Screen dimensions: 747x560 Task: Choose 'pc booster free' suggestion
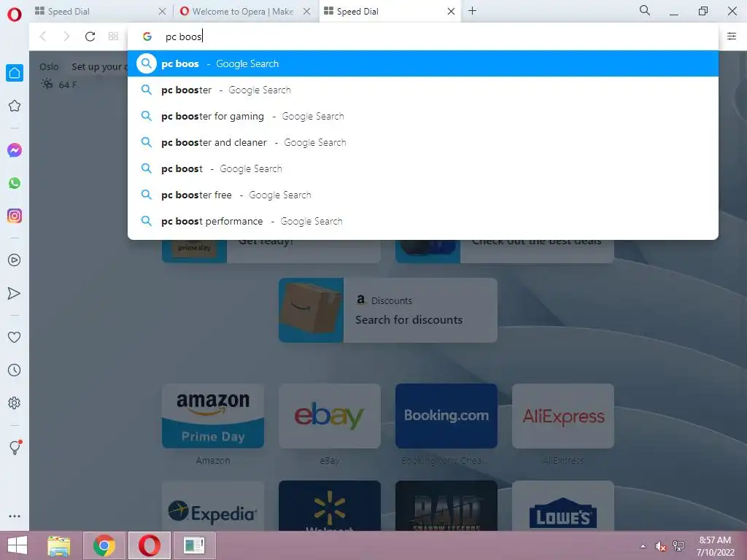pos(423,195)
